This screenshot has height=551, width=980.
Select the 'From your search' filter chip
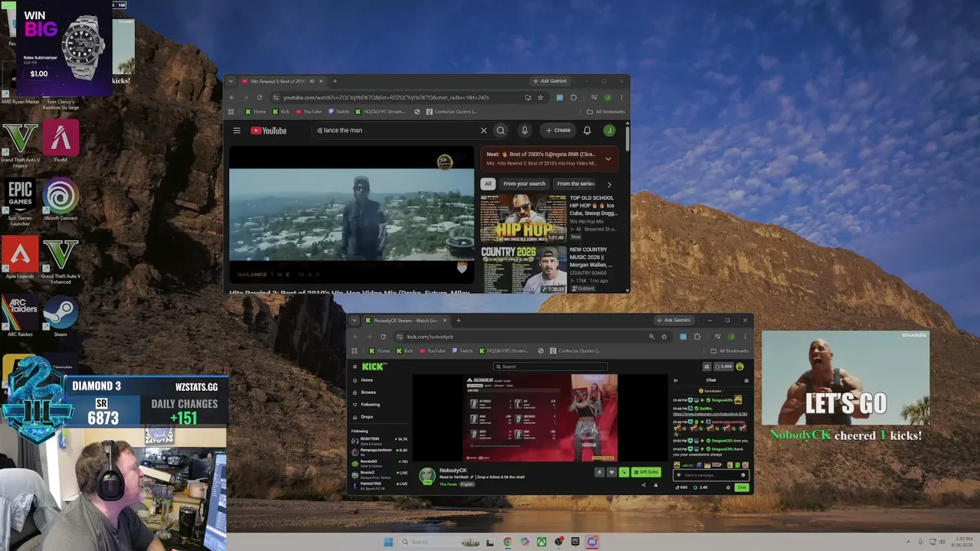(524, 184)
